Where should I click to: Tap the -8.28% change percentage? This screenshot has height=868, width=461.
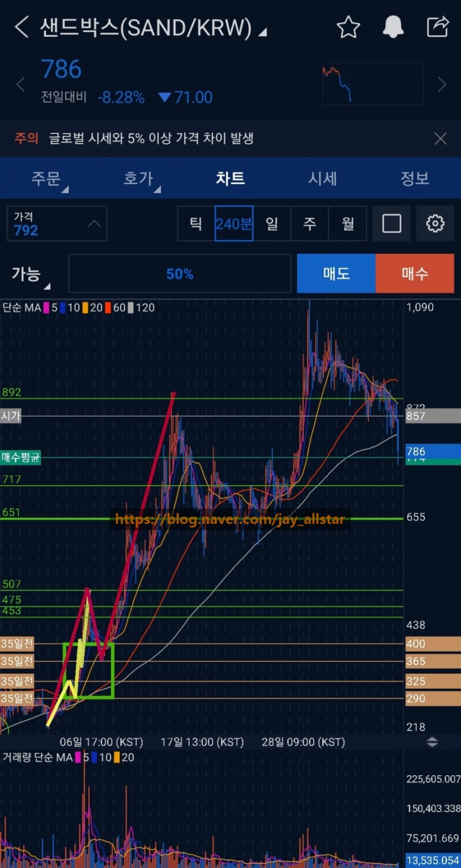(x=121, y=97)
